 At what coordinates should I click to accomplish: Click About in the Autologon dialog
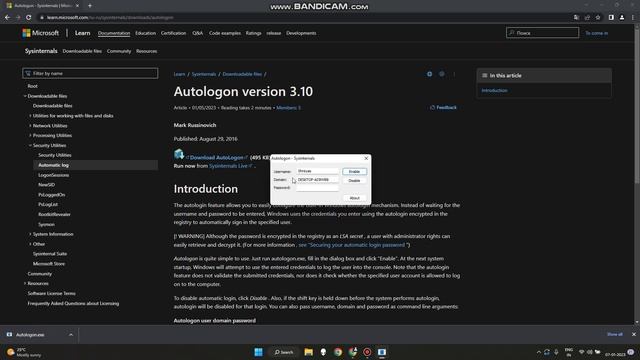(x=354, y=198)
